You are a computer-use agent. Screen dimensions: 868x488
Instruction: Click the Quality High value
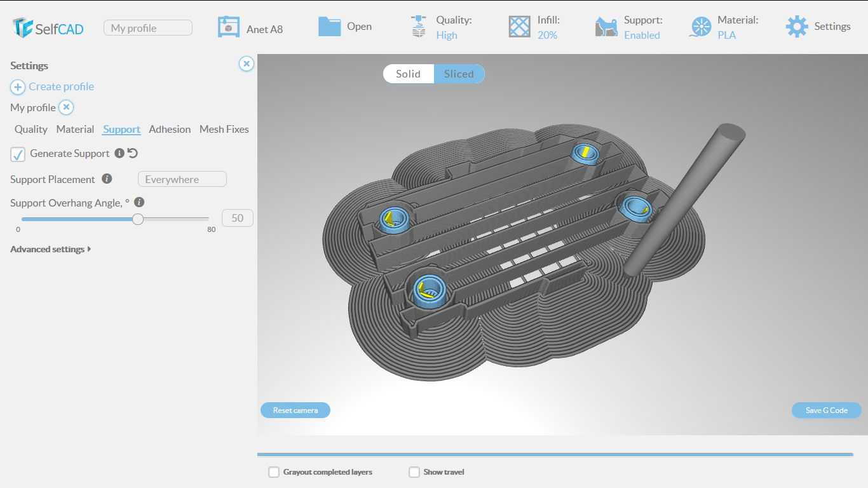click(447, 36)
